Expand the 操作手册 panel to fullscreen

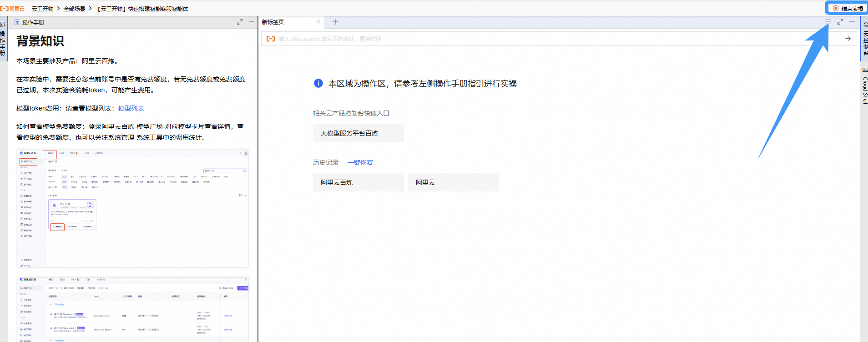tap(240, 22)
